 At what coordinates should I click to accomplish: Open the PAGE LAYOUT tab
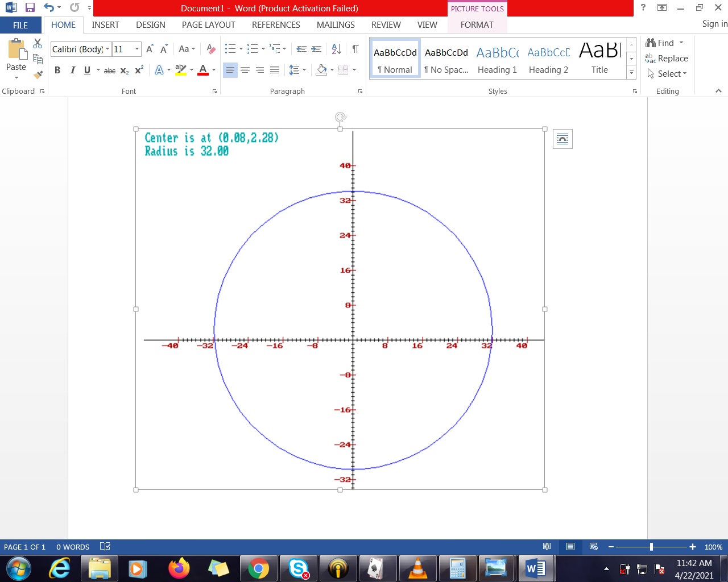click(208, 25)
